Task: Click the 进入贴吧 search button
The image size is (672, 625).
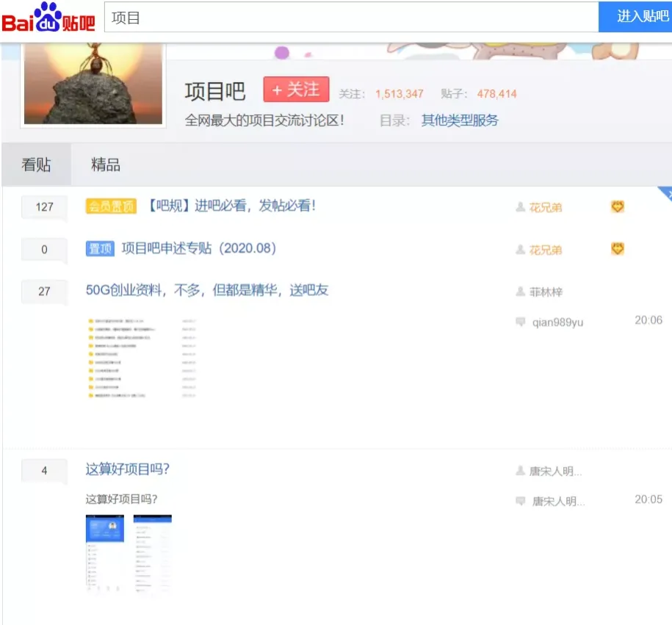Action: tap(635, 17)
